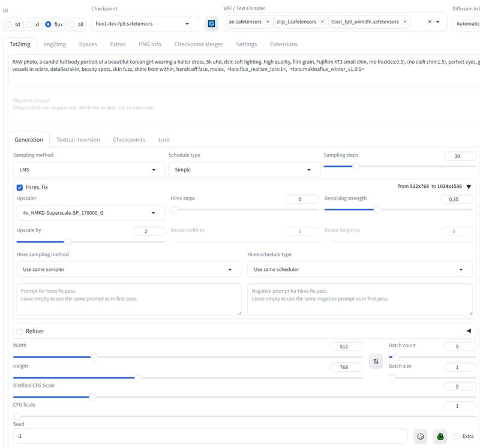This screenshot has width=480, height=448.
Task: Adjust the Height slider
Action: 188,378
